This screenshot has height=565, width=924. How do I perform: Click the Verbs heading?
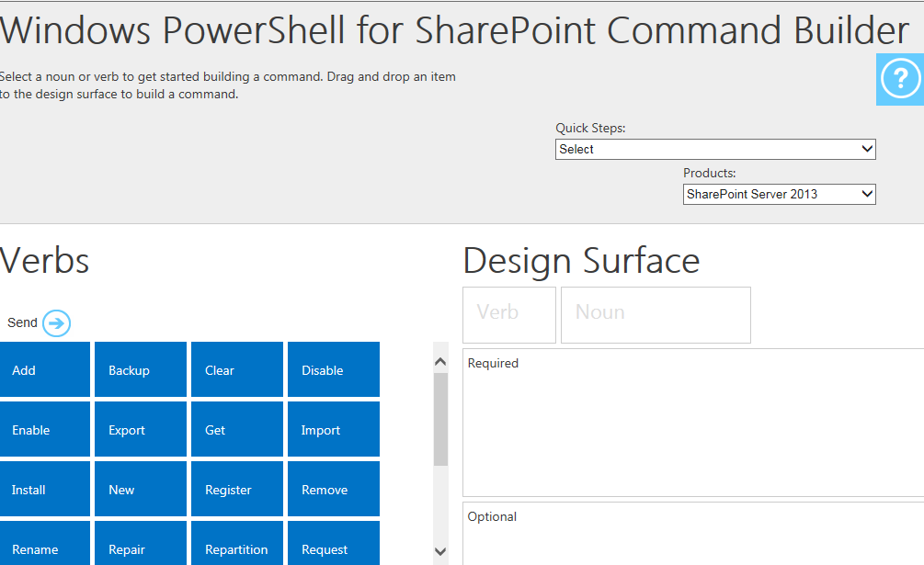(44, 261)
